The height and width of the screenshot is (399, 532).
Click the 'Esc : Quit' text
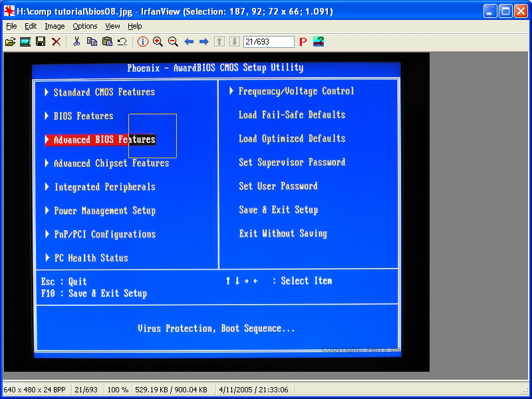[64, 281]
